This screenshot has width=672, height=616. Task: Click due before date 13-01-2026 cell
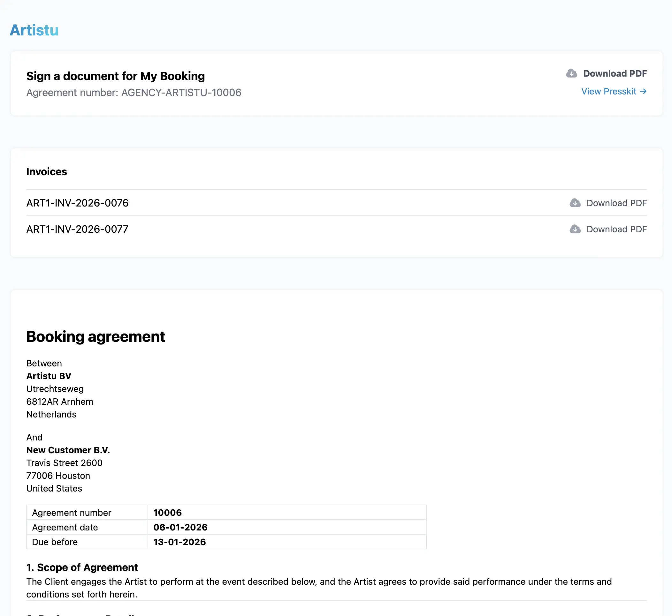179,542
